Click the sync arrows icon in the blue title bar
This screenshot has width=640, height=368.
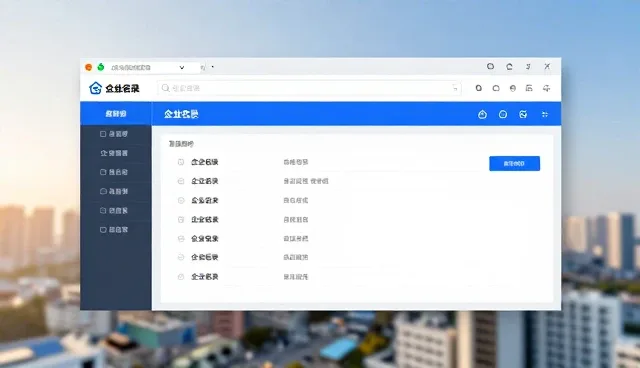523,114
